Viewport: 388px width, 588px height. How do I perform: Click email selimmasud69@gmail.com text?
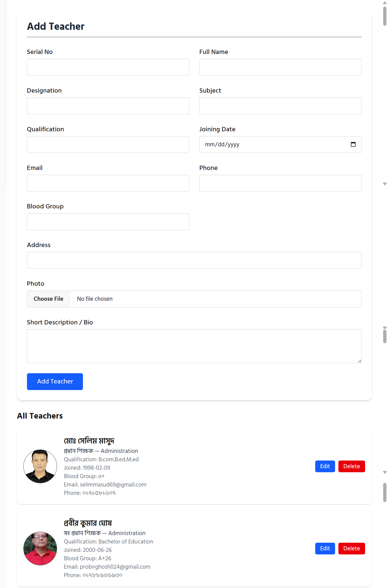click(x=113, y=484)
